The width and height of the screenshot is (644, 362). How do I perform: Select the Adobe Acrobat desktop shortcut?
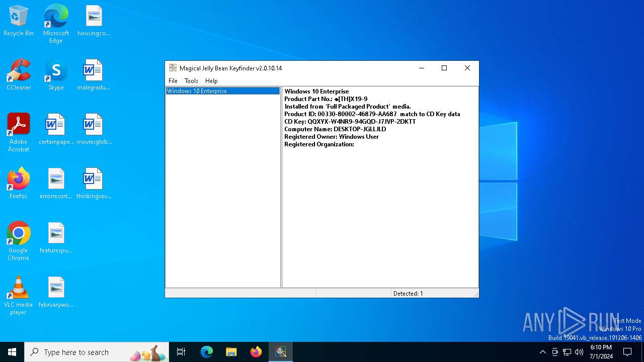coord(19,133)
